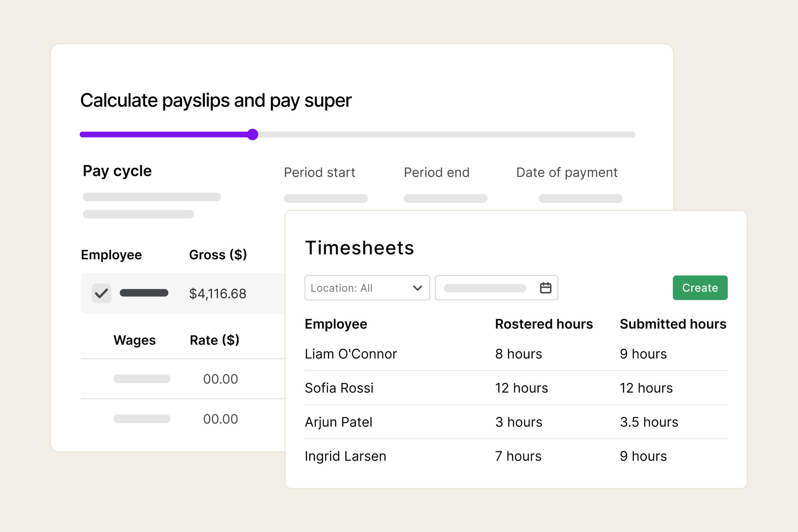Select Liam O'Connor in Timesheets
The width and height of the screenshot is (798, 532).
pos(351,354)
